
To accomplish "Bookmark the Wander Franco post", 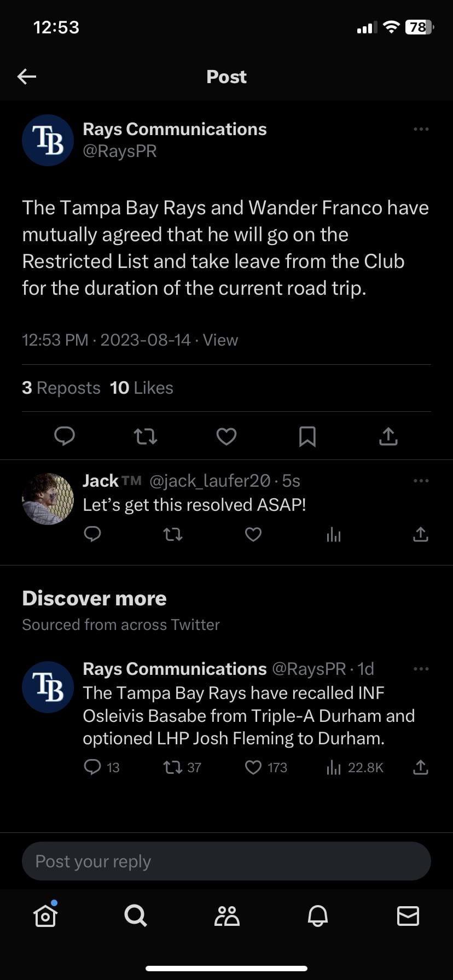I will [x=307, y=436].
